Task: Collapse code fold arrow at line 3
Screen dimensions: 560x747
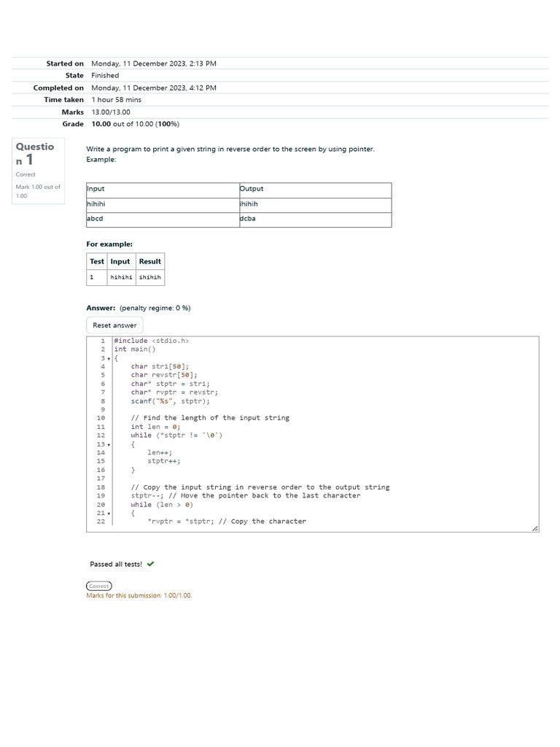Action: [109, 358]
